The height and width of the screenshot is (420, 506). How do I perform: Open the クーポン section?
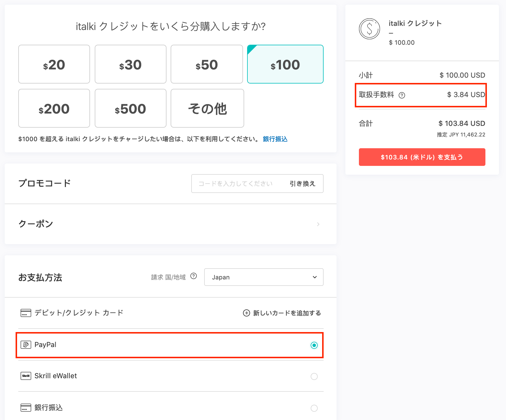171,224
